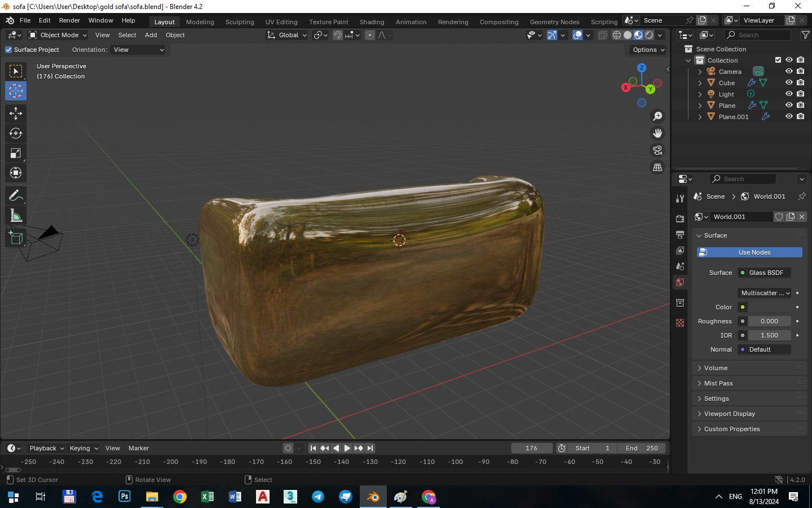Open the Orientation View dropdown
Image resolution: width=812 pixels, height=508 pixels.
[x=138, y=50]
